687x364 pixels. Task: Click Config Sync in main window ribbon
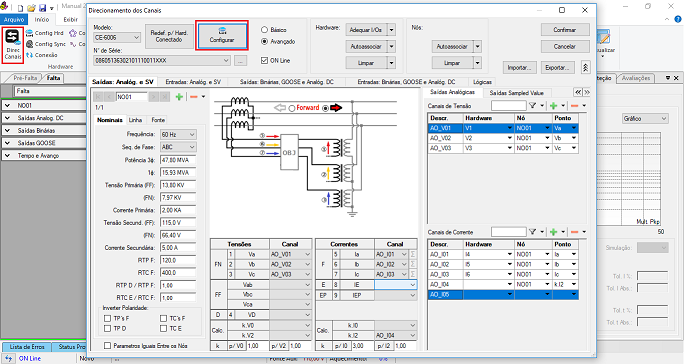pos(46,44)
